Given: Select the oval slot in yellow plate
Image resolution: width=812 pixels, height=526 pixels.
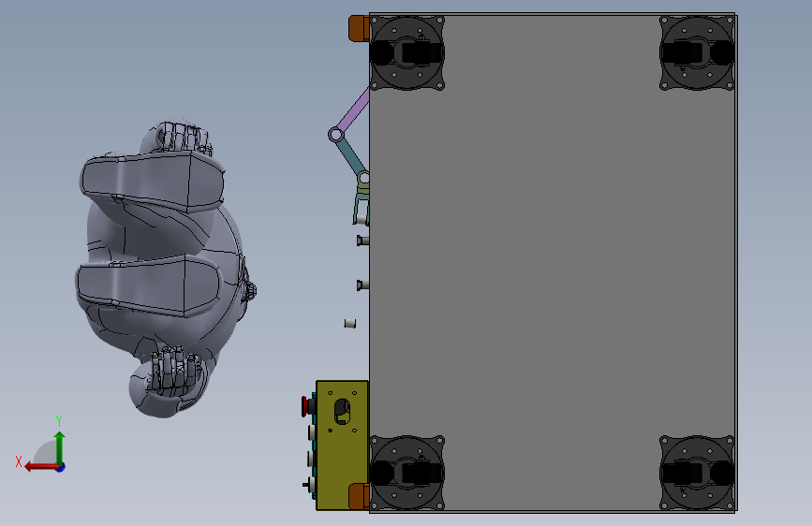Looking at the screenshot, I should (x=342, y=412).
